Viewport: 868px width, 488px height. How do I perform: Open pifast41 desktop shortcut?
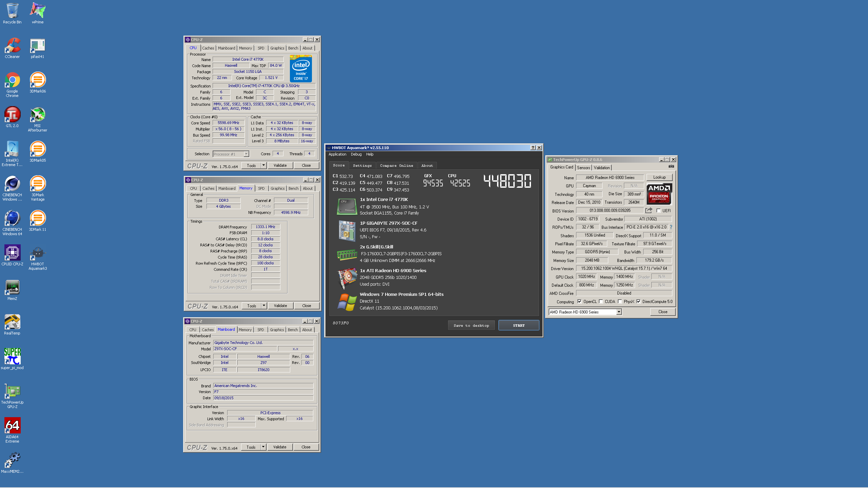pyautogui.click(x=38, y=48)
